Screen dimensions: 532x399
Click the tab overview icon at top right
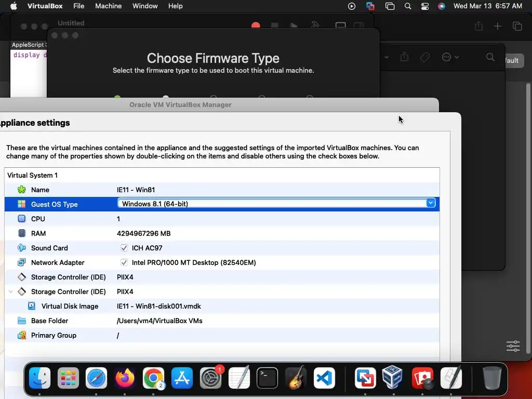pyautogui.click(x=517, y=26)
